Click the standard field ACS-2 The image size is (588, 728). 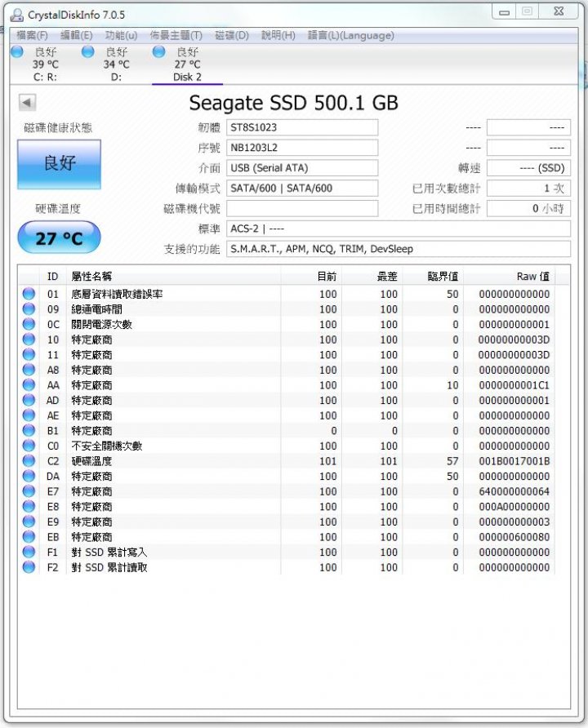[399, 229]
